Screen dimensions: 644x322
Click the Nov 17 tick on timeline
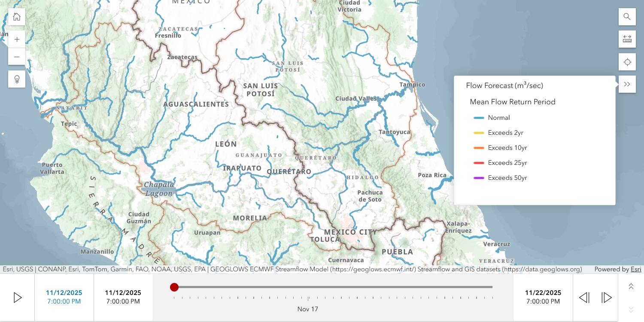click(308, 298)
